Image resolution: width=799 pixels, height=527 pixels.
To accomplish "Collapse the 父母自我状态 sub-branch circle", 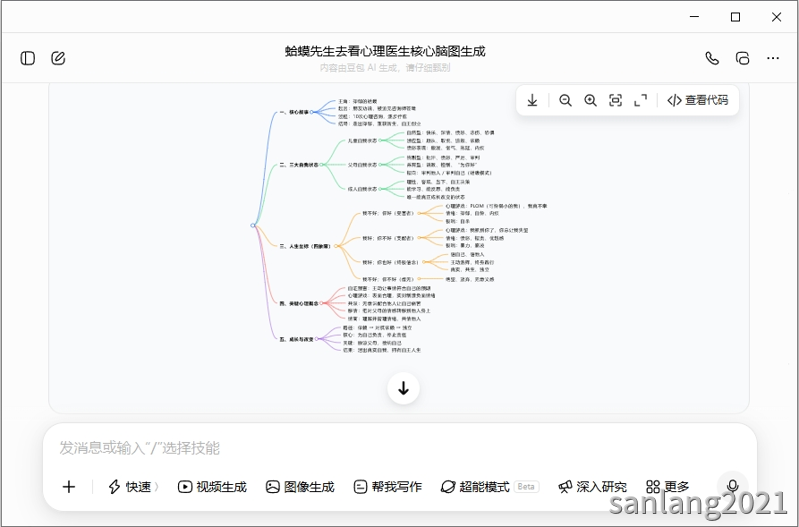I will pos(380,165).
